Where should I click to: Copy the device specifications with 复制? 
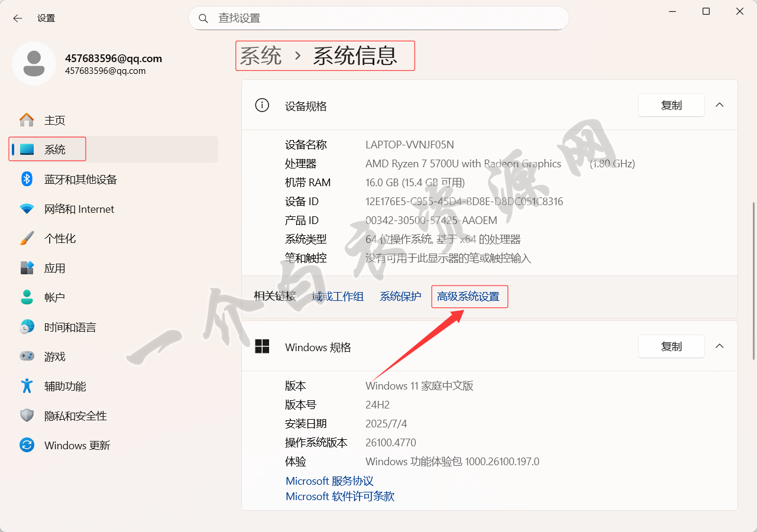tap(671, 105)
